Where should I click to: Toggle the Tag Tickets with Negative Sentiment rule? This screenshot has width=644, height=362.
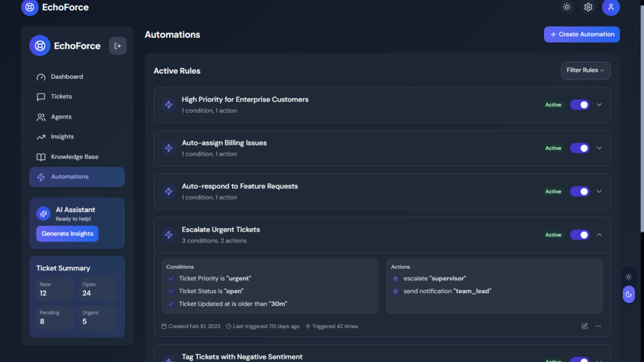(x=579, y=359)
